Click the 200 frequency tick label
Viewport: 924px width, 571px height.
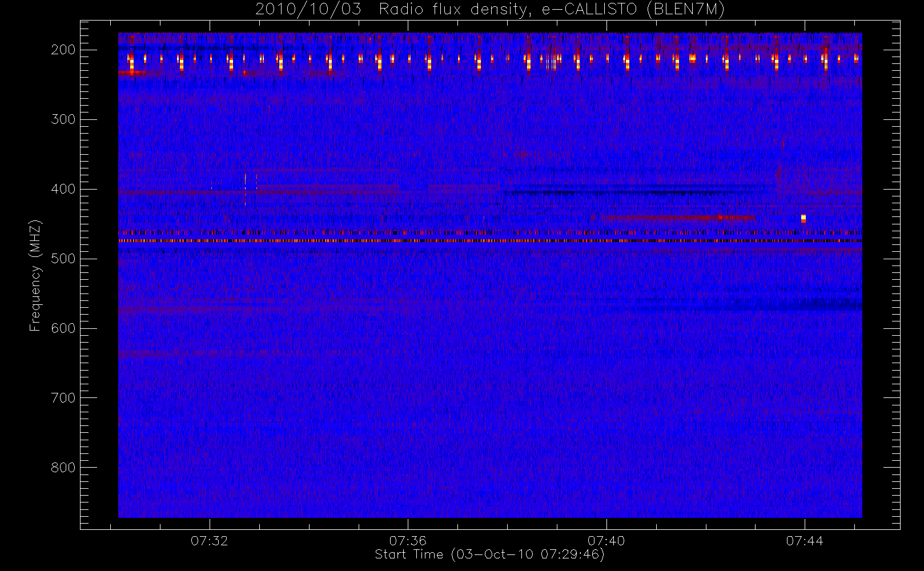[63, 50]
